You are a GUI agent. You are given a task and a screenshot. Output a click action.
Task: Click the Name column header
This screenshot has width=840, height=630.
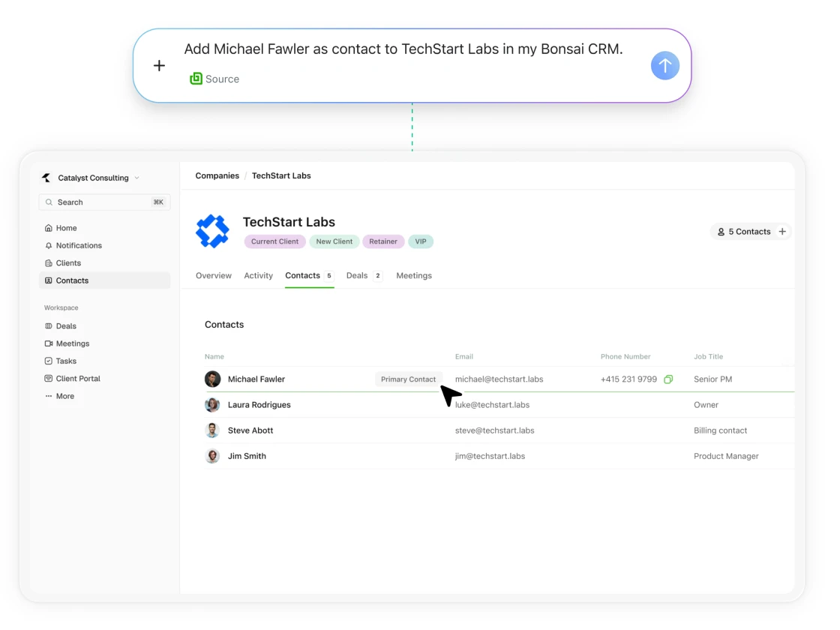click(x=214, y=357)
